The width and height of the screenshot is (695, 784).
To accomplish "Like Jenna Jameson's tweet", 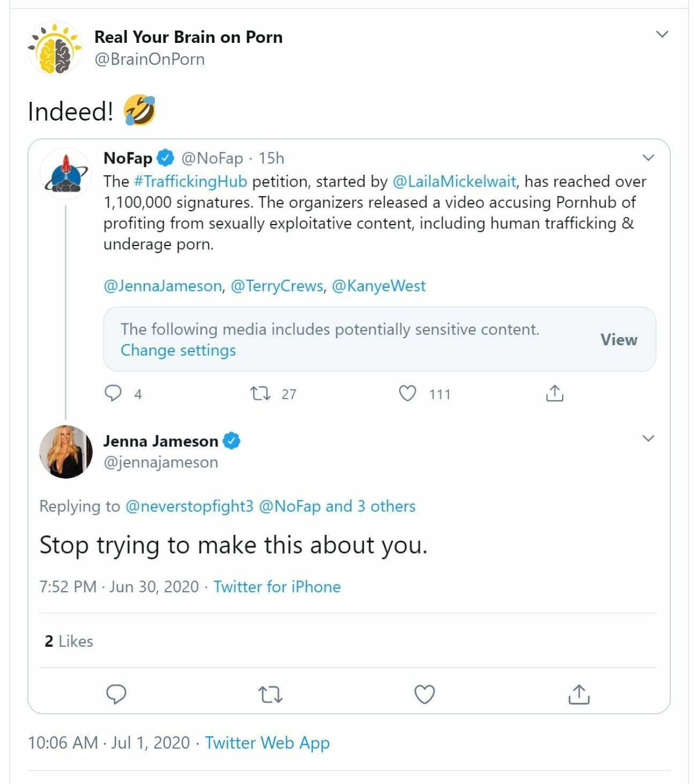I will [x=424, y=694].
